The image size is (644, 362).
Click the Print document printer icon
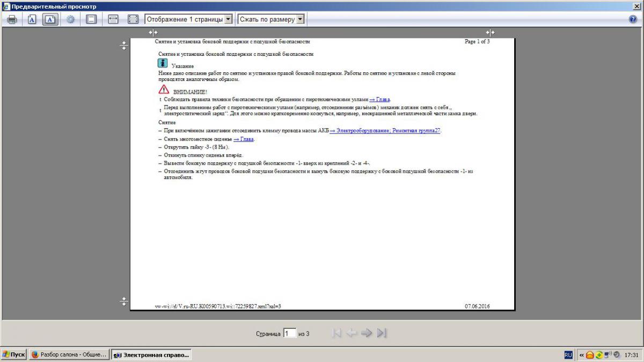pos(12,19)
